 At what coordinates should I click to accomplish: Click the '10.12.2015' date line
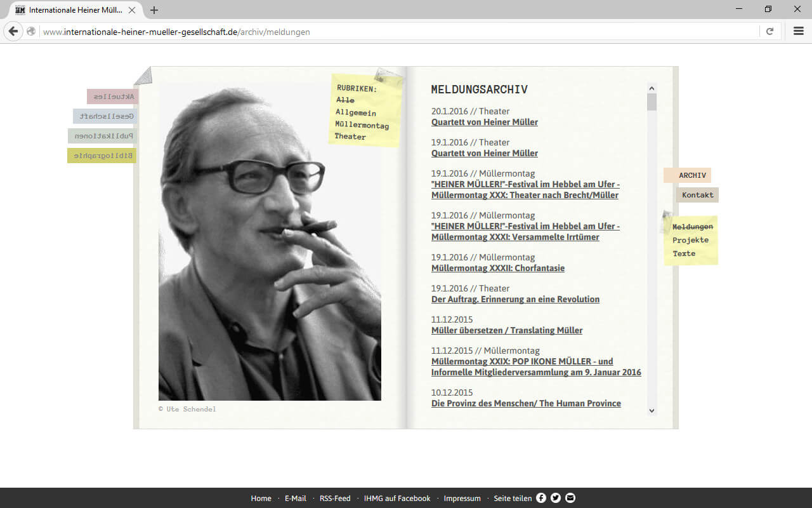click(x=452, y=392)
